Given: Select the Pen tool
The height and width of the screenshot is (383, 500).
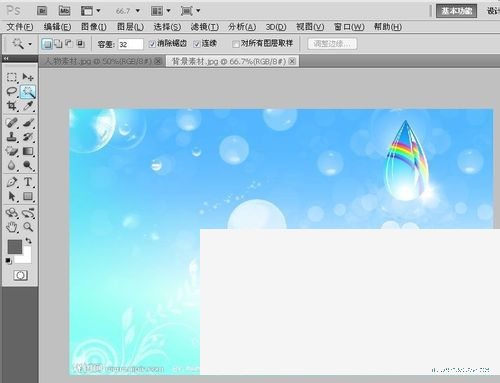Looking at the screenshot, I should (12, 182).
